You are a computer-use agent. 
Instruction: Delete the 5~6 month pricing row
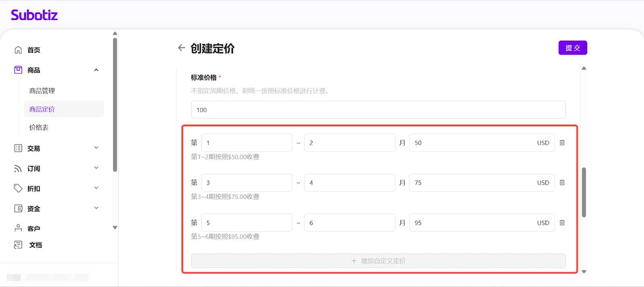coord(562,223)
